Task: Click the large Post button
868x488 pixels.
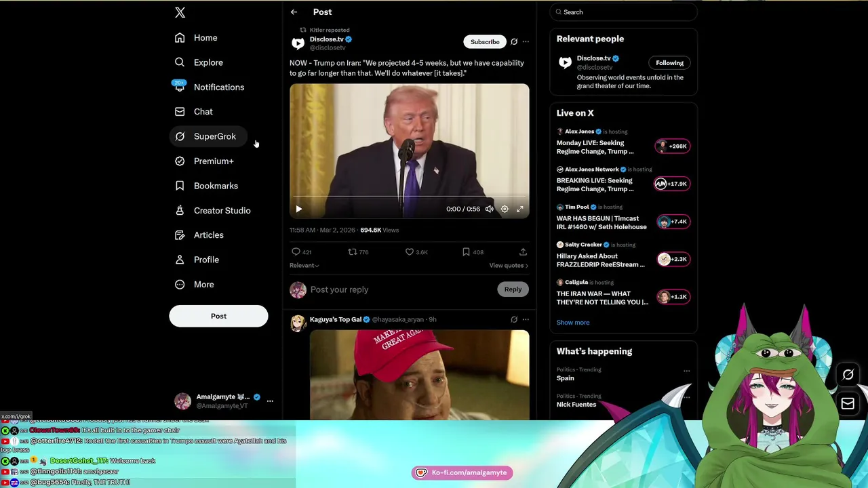Action: point(218,316)
